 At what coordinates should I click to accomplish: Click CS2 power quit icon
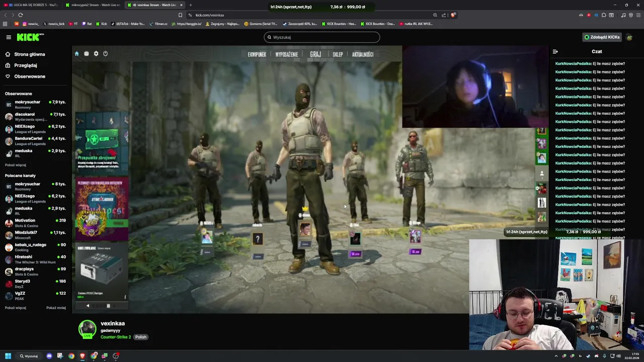point(106,54)
